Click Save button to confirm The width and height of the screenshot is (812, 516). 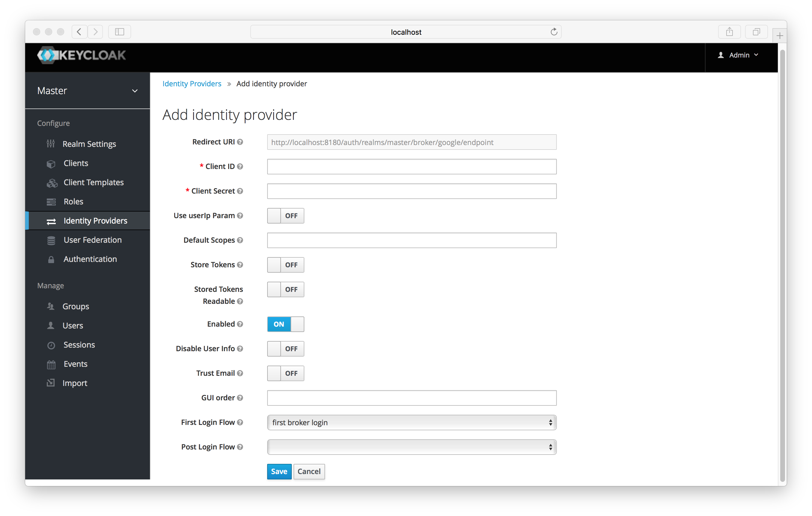pyautogui.click(x=278, y=471)
